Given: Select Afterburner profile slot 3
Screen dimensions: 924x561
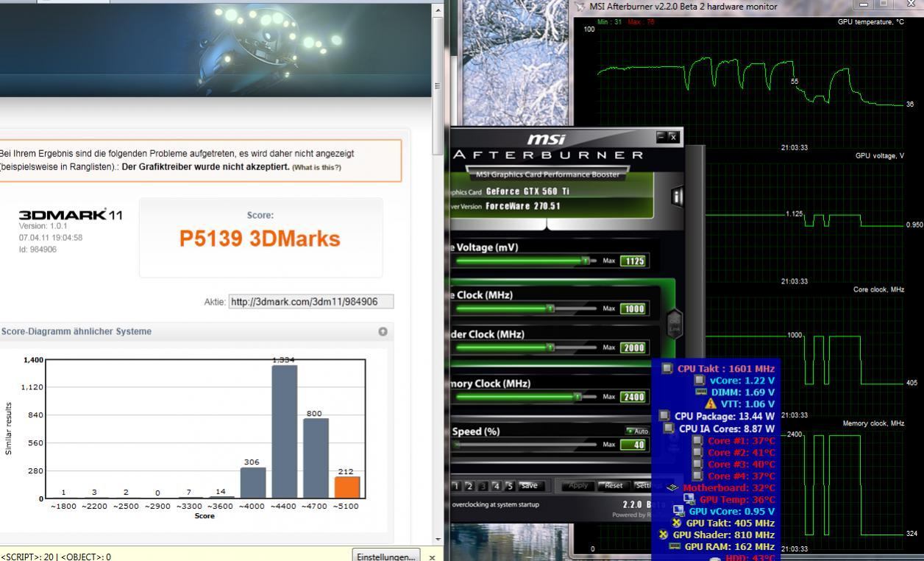Looking at the screenshot, I should pyautogui.click(x=483, y=486).
